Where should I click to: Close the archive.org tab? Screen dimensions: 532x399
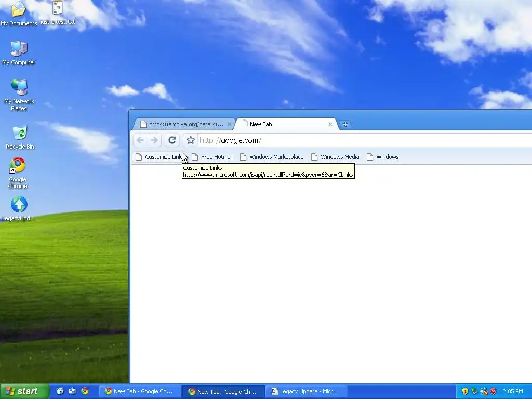click(229, 124)
